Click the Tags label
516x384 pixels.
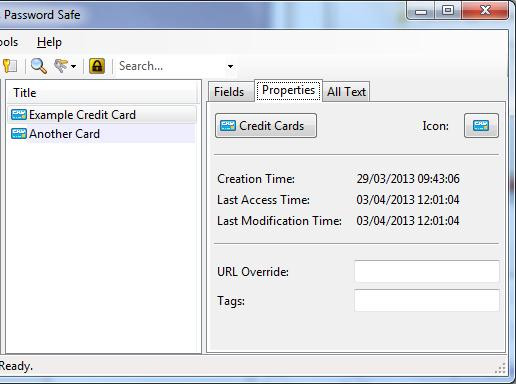pyautogui.click(x=231, y=301)
